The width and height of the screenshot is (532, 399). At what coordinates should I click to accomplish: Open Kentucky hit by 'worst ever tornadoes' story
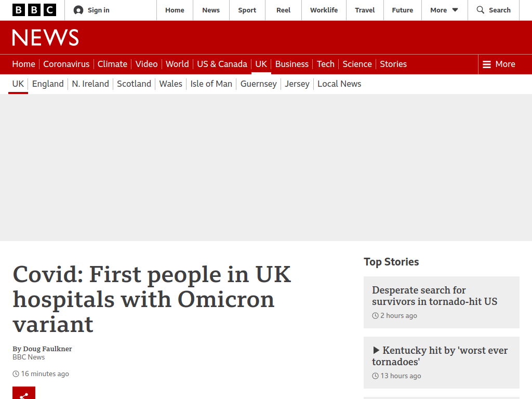pos(440,356)
